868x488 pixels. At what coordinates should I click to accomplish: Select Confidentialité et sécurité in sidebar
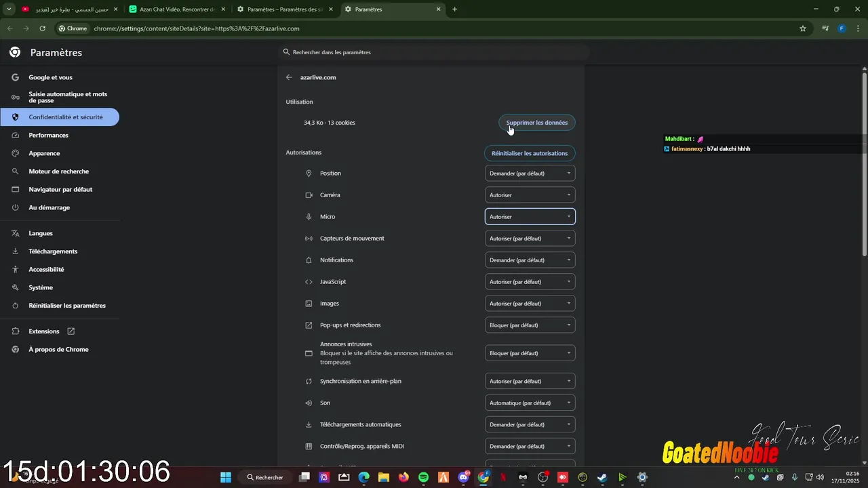[x=60, y=117]
